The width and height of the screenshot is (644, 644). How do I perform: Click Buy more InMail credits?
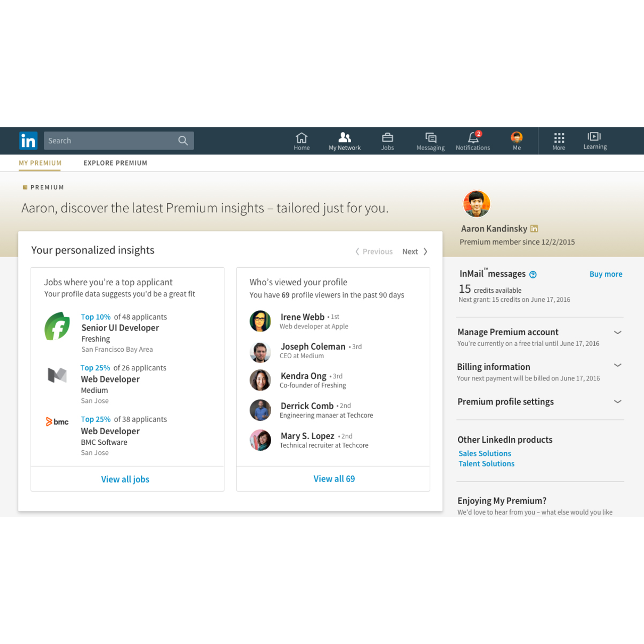click(x=606, y=274)
